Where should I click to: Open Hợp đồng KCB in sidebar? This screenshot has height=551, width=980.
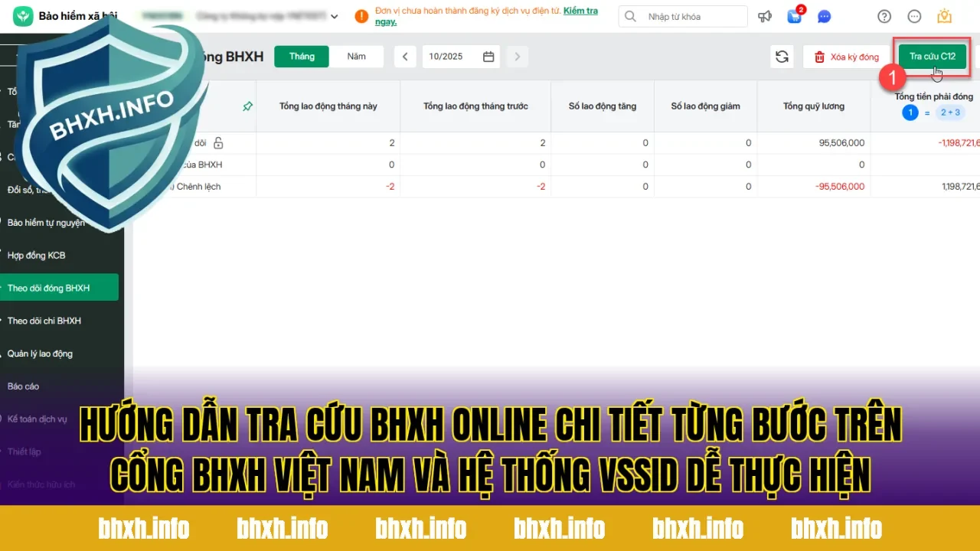click(x=36, y=256)
